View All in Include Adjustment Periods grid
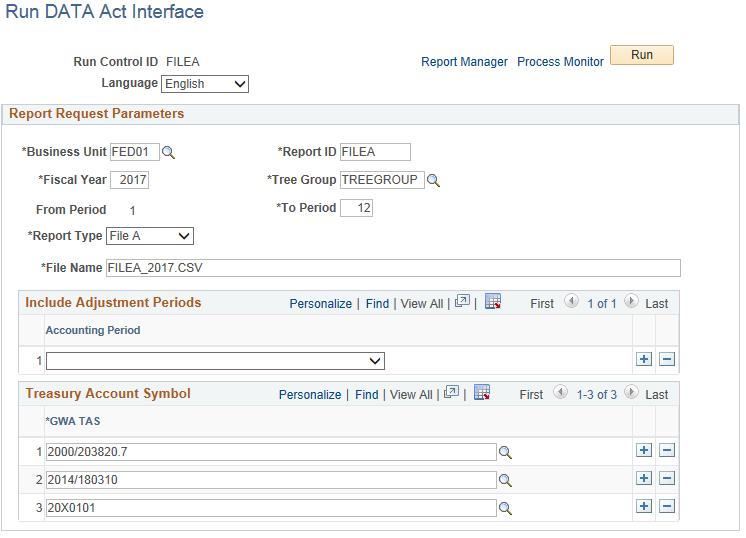 tap(422, 304)
